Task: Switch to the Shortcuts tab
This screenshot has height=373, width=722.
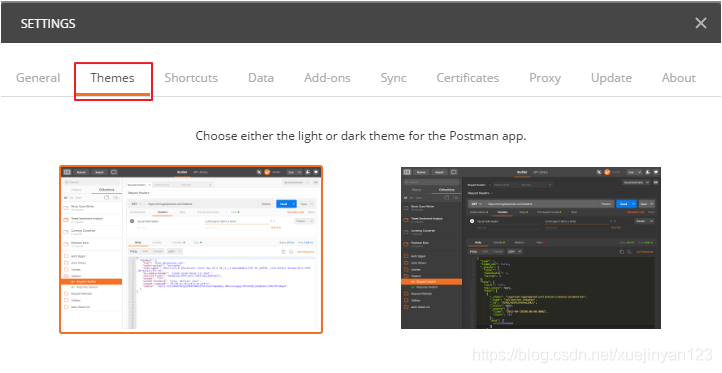Action: [191, 78]
